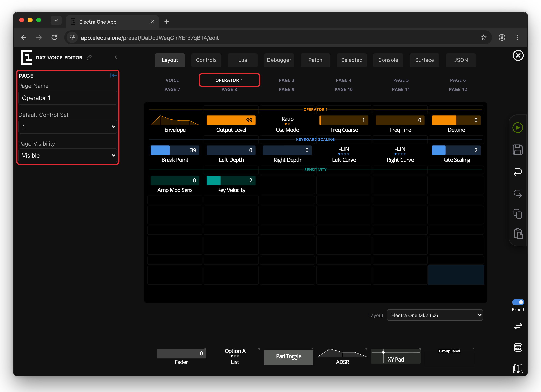The image size is (541, 392).
Task: Toggle the Expert mode switch
Action: click(518, 302)
